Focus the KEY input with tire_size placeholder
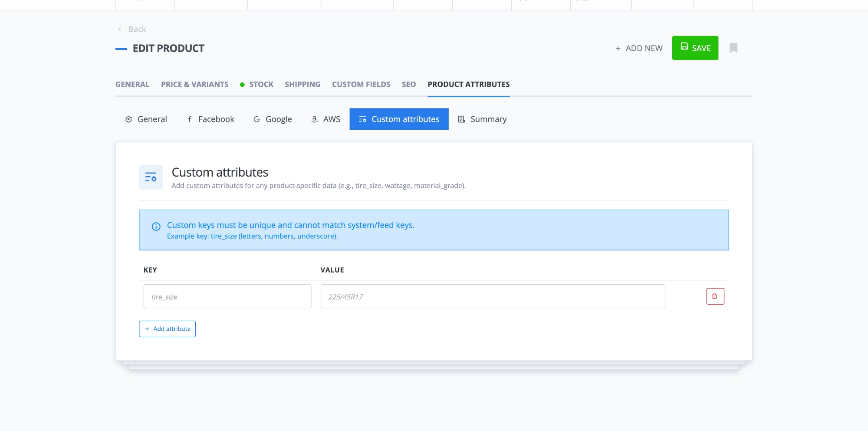 (227, 296)
